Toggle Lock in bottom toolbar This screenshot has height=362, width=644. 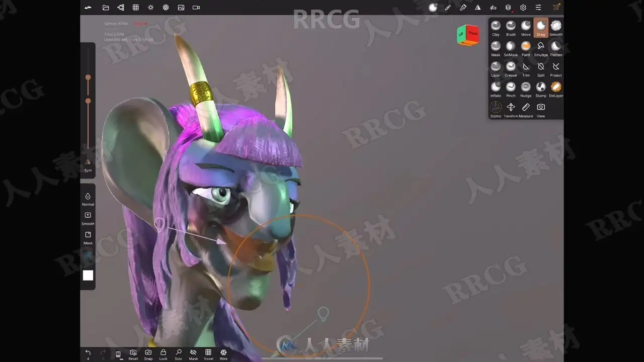(163, 354)
